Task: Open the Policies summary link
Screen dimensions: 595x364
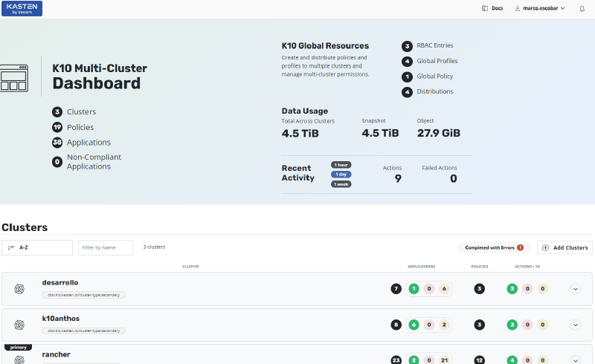Action: tap(80, 128)
